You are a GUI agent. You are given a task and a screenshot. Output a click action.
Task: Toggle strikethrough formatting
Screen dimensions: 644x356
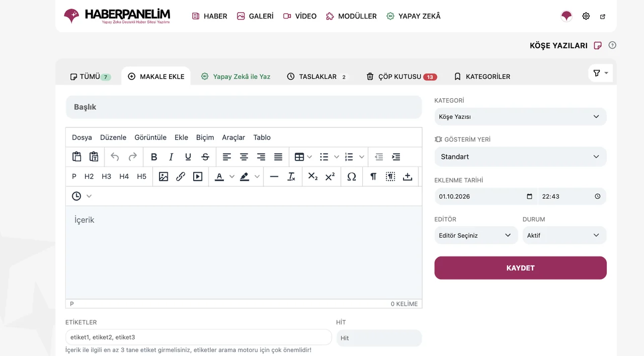pos(205,157)
